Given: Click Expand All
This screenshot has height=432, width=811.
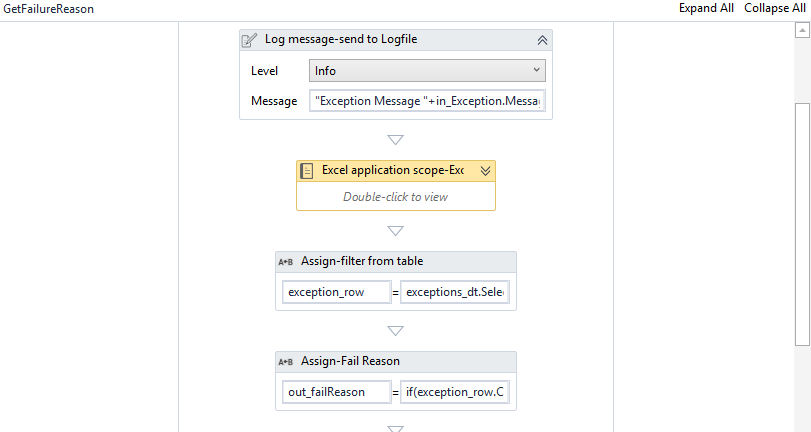Looking at the screenshot, I should click(x=706, y=8).
